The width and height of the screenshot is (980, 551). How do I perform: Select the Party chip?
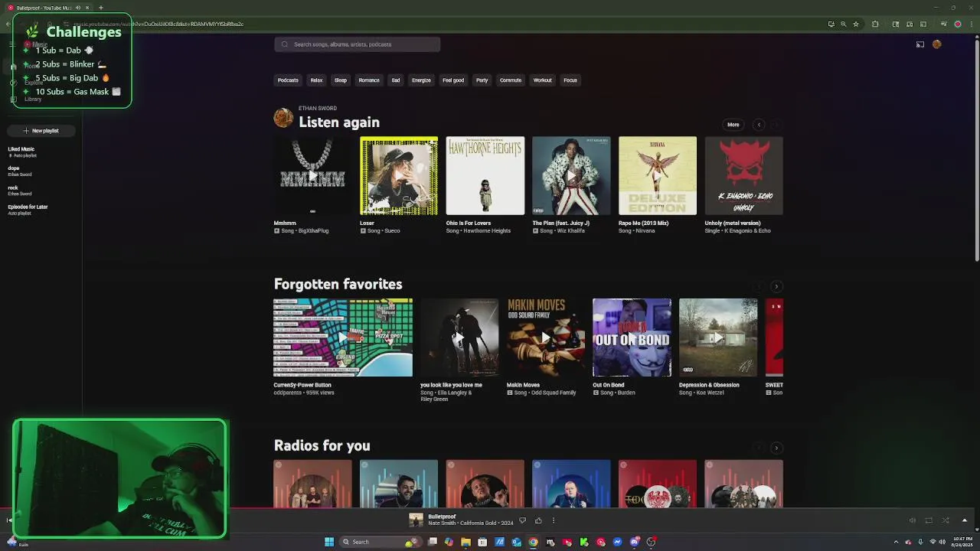482,80
